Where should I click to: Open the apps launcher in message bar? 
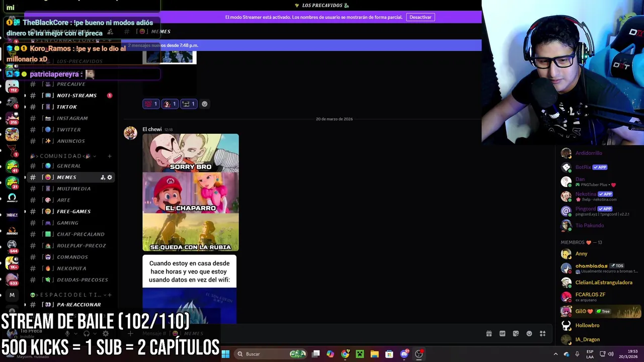click(x=543, y=333)
